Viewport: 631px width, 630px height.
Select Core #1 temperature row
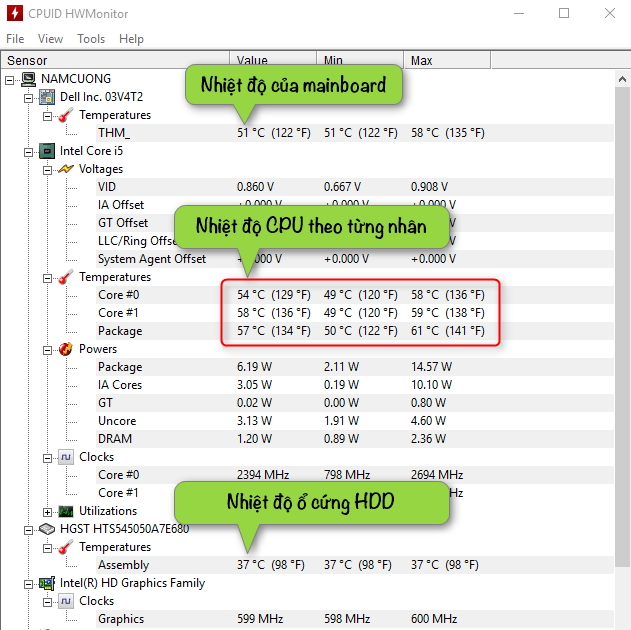355,313
